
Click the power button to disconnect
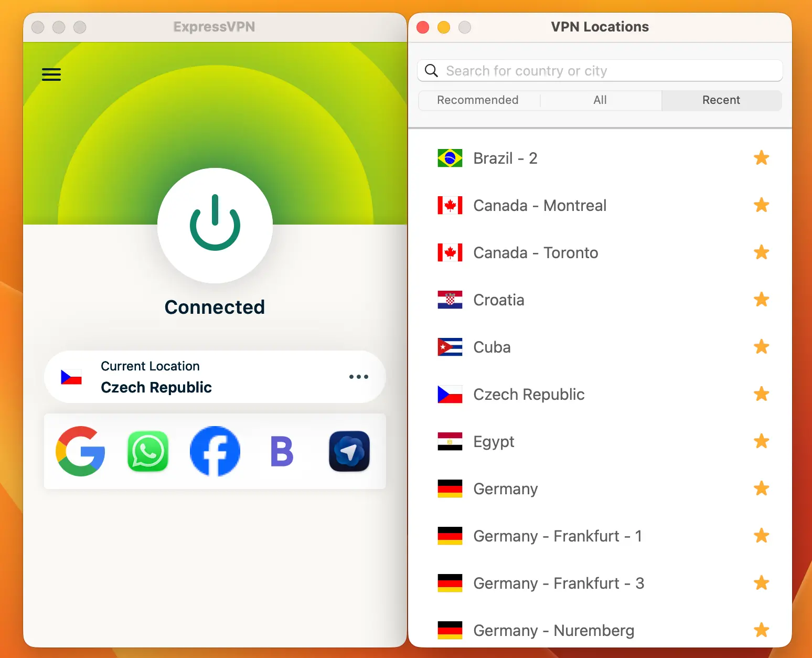point(215,226)
